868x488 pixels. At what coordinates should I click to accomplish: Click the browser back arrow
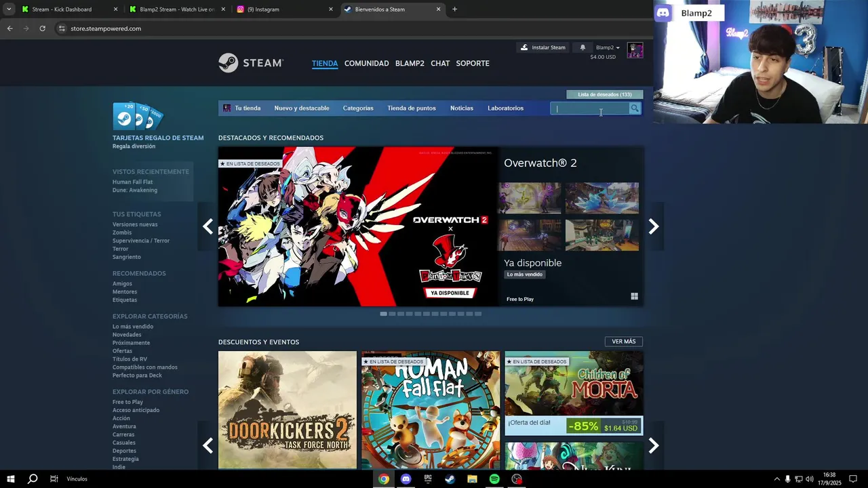(9, 28)
